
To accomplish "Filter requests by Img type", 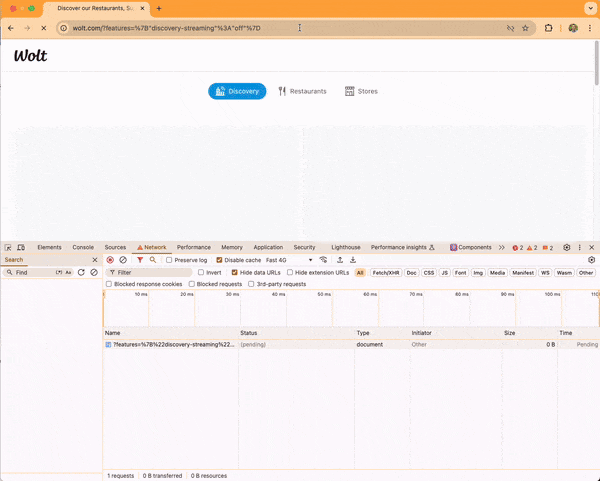I will (x=478, y=273).
